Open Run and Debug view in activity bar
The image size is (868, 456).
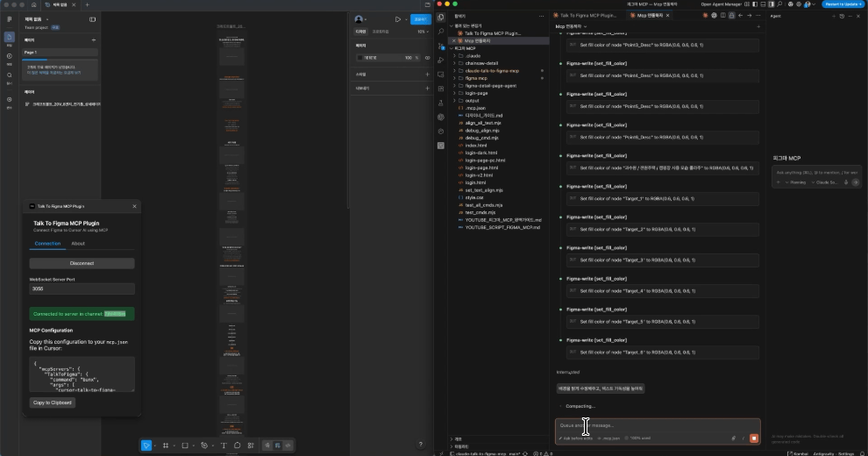[x=441, y=61]
